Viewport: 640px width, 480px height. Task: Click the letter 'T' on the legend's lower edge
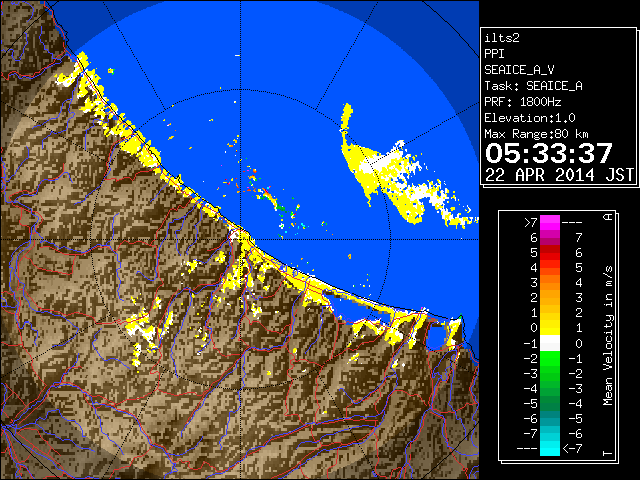(x=608, y=453)
